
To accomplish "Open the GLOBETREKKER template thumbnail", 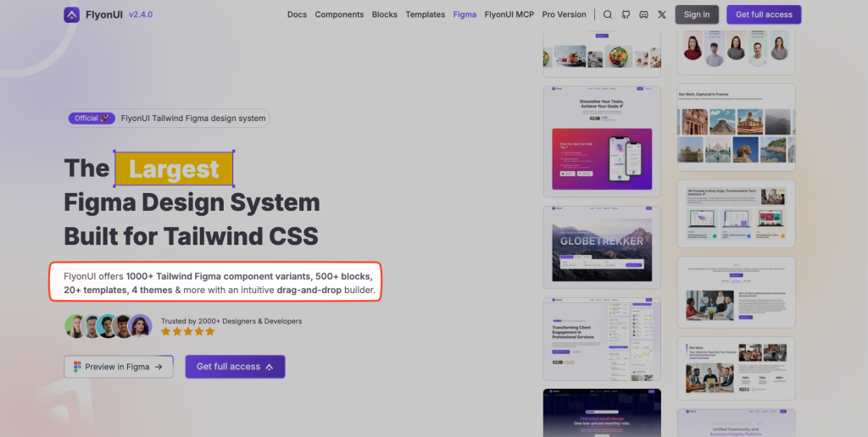I will click(x=602, y=247).
